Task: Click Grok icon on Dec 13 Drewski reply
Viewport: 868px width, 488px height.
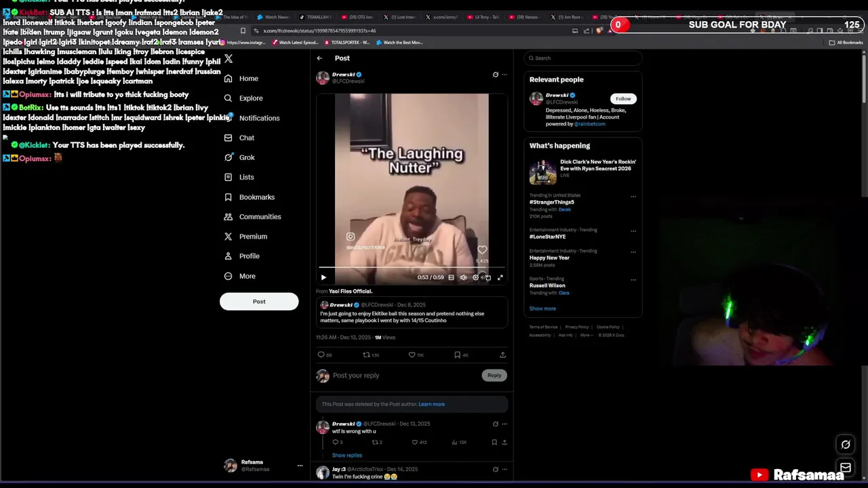Action: pyautogui.click(x=495, y=424)
